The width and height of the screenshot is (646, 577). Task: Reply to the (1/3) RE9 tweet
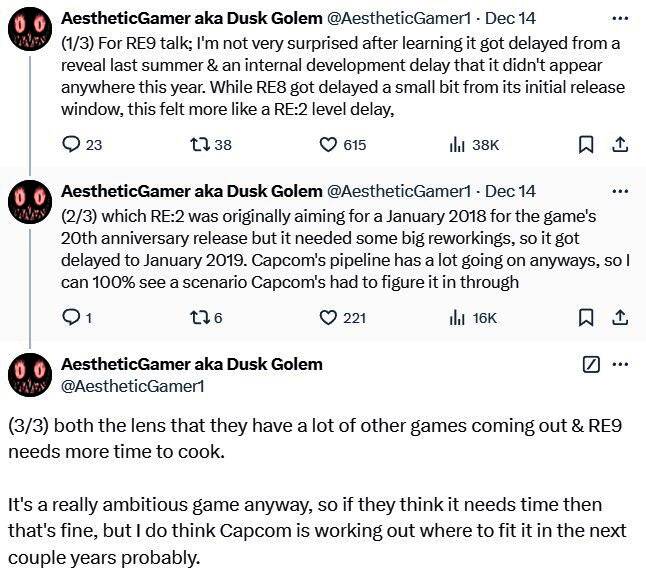71,145
